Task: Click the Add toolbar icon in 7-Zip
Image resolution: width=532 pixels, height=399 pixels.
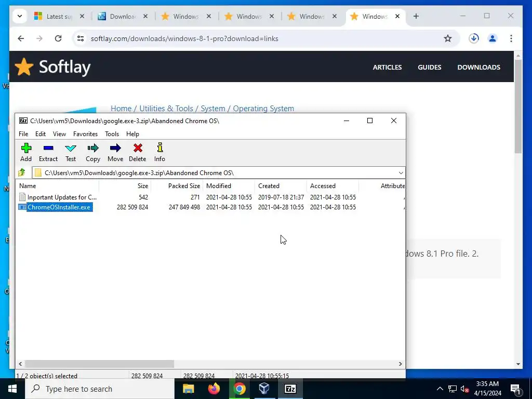Action: pos(26,152)
